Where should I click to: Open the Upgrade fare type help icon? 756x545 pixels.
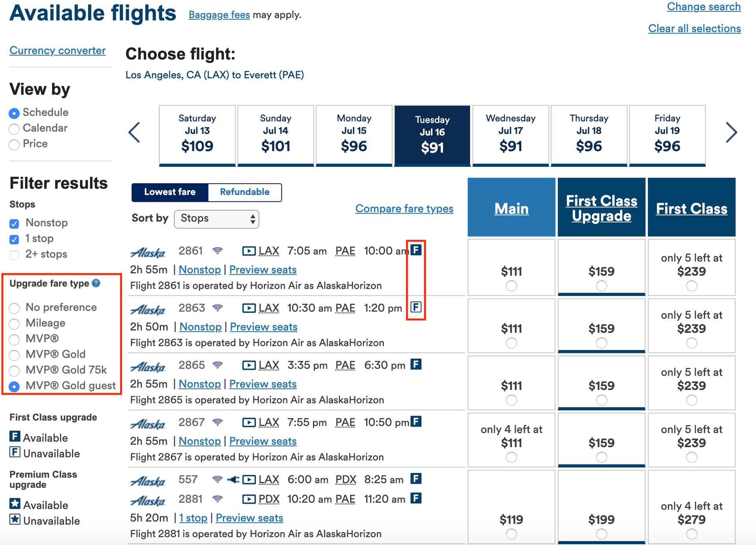96,283
